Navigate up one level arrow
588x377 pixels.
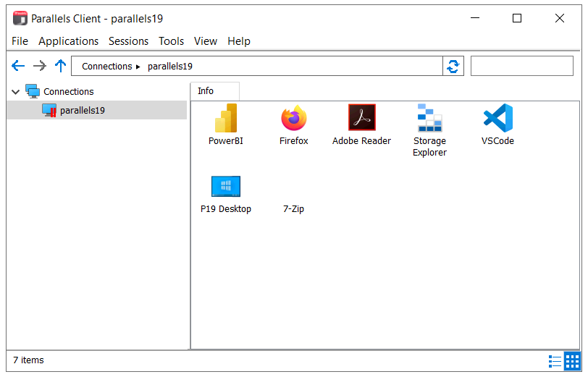pos(60,66)
